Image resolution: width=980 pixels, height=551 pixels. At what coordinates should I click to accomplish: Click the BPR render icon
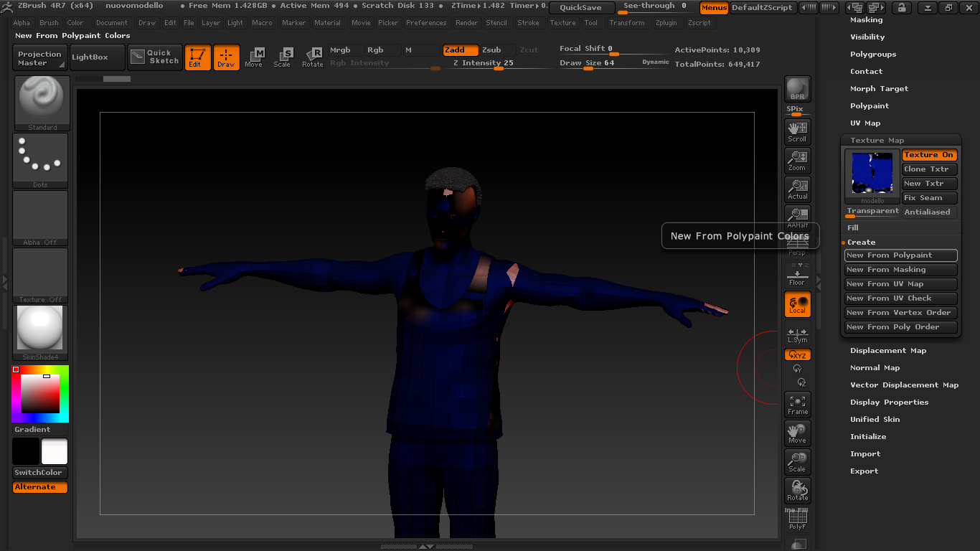(797, 89)
